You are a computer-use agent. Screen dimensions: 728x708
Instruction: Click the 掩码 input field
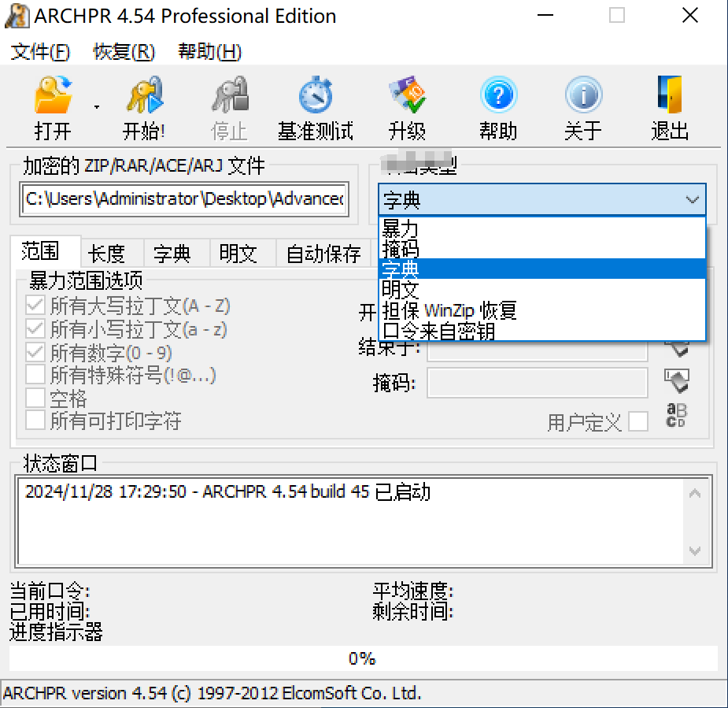pyautogui.click(x=538, y=383)
